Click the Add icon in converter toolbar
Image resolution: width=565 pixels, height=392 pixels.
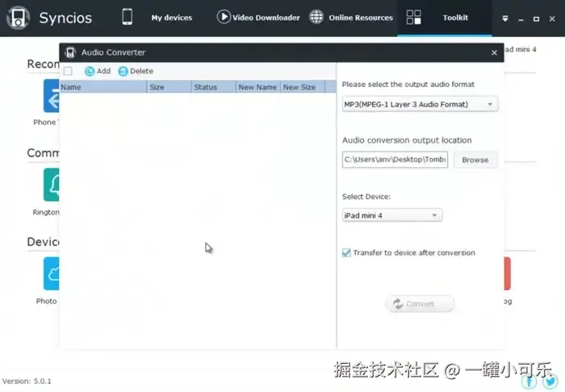point(90,71)
